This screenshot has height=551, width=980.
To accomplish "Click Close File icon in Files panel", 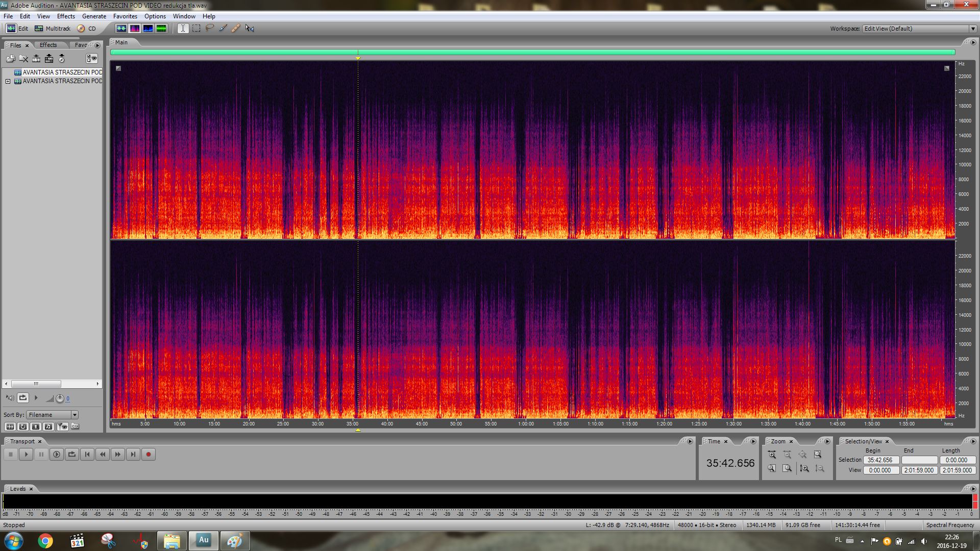I will tap(23, 59).
